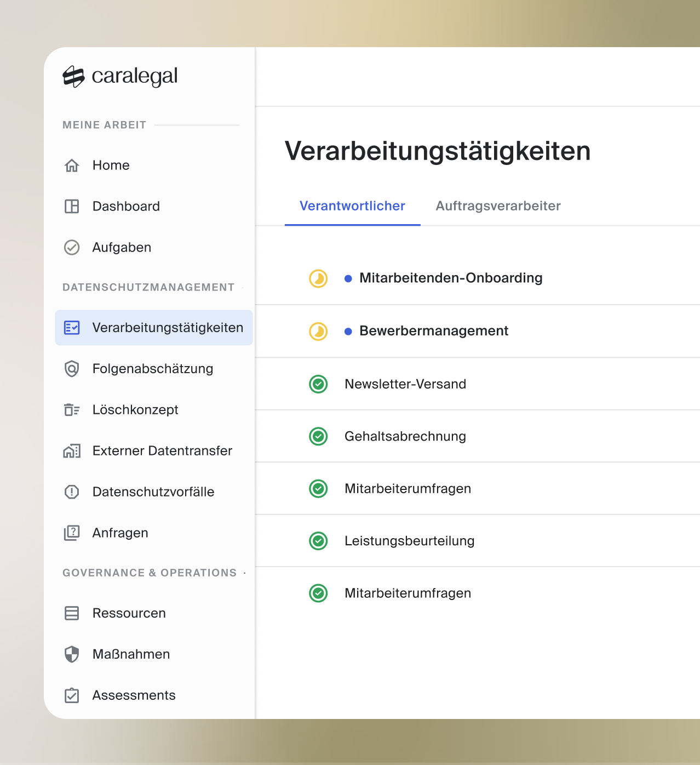Click blue unread dot next to Bewerbermanagement
Screen dimensions: 700x765
pos(348,331)
